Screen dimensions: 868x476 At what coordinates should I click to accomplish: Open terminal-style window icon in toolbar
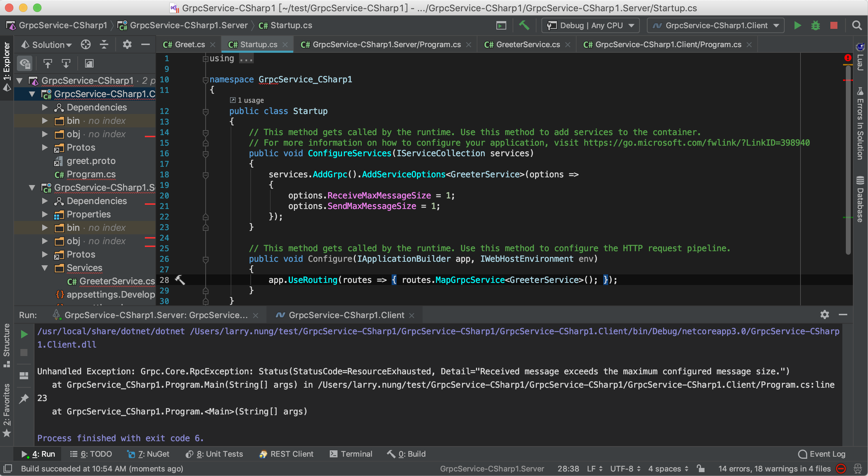coord(501,26)
